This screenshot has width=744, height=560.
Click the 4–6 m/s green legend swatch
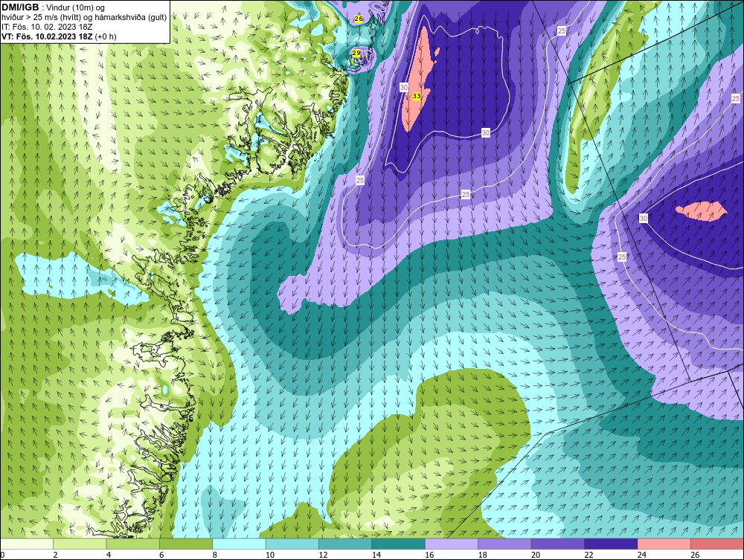coord(133,544)
